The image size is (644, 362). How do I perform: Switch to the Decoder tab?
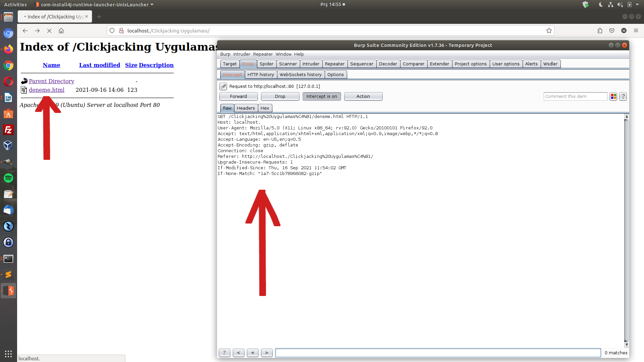point(388,64)
